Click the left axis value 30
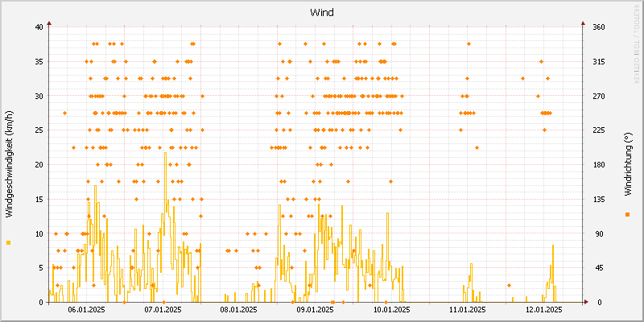 pyautogui.click(x=39, y=96)
